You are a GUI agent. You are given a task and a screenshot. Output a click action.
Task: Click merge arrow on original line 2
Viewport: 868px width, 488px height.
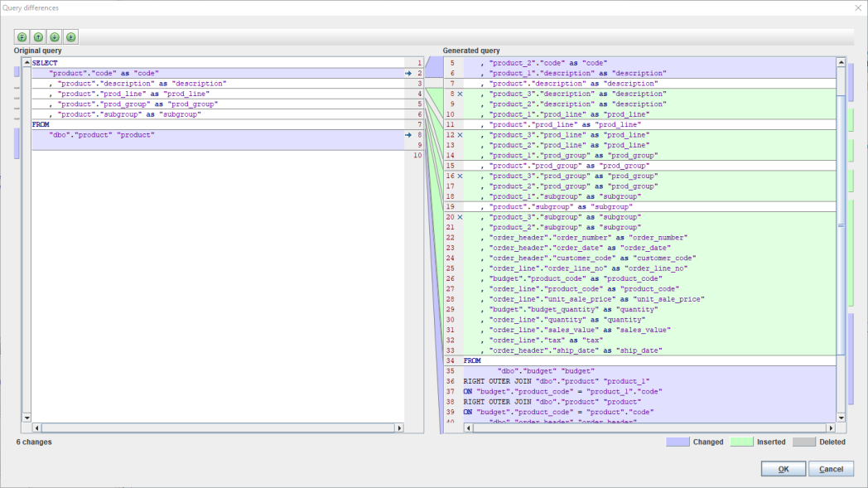click(408, 74)
